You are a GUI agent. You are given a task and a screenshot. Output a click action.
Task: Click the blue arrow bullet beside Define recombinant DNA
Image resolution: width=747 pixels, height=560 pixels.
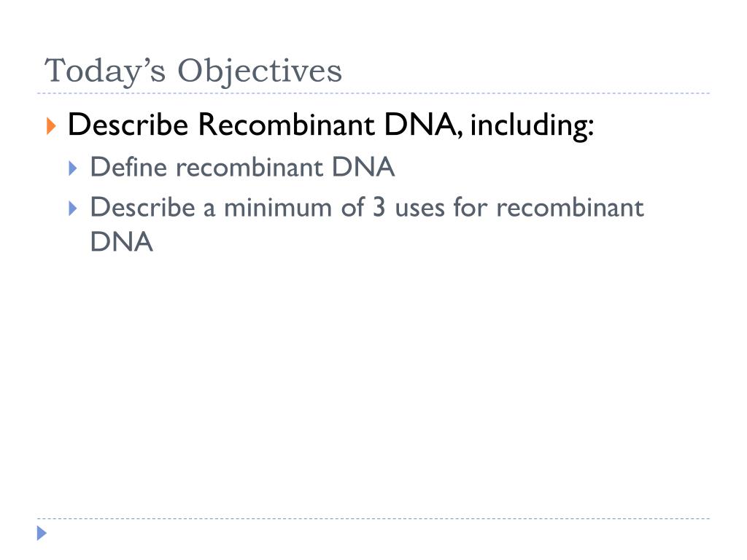tap(73, 168)
